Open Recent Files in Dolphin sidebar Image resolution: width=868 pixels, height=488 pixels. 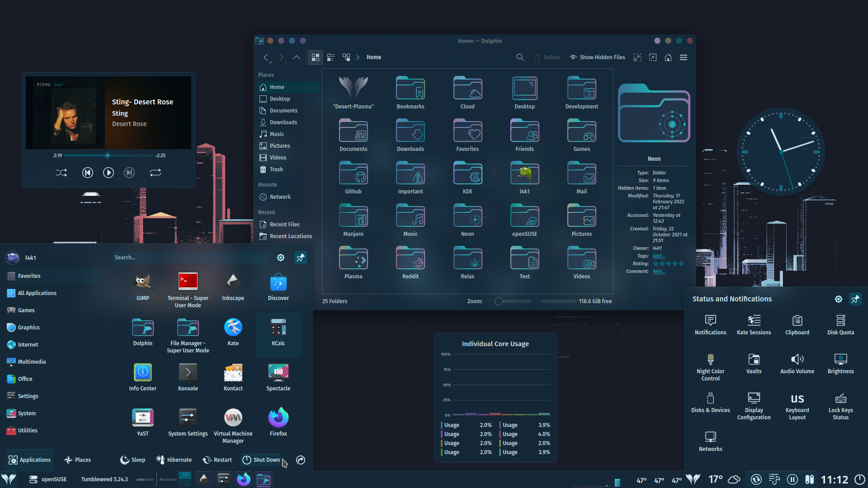tap(288, 225)
